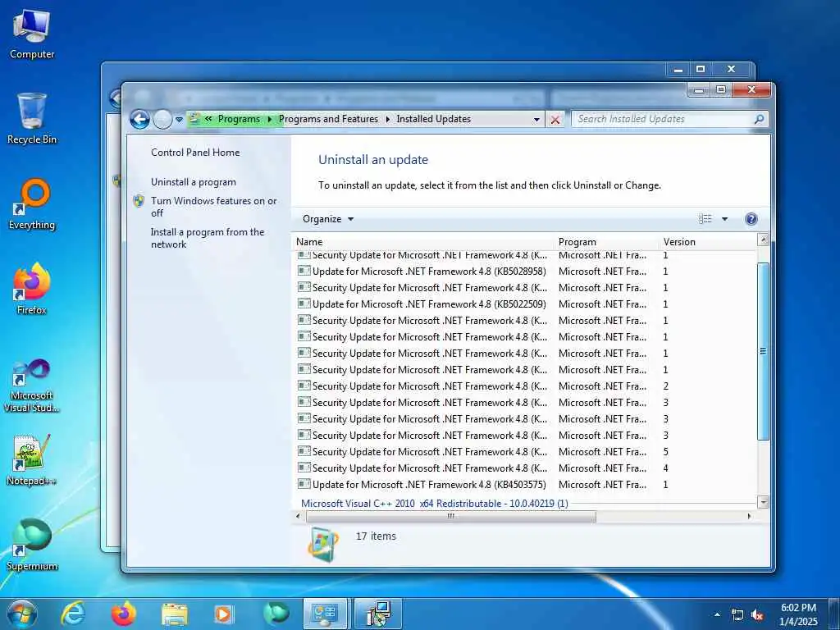This screenshot has width=840, height=630.
Task: Expand the breadcrumb double chevron overflow
Action: [208, 119]
